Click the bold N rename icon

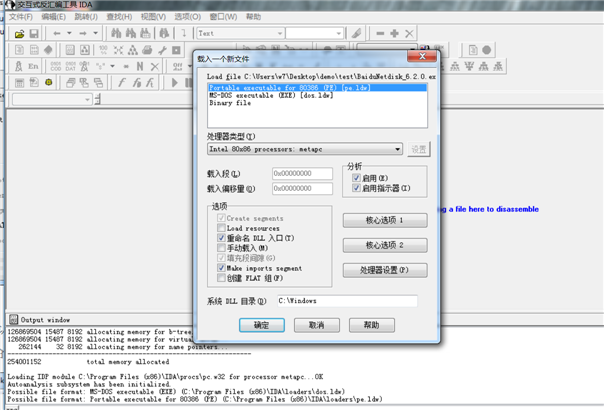click(x=140, y=66)
